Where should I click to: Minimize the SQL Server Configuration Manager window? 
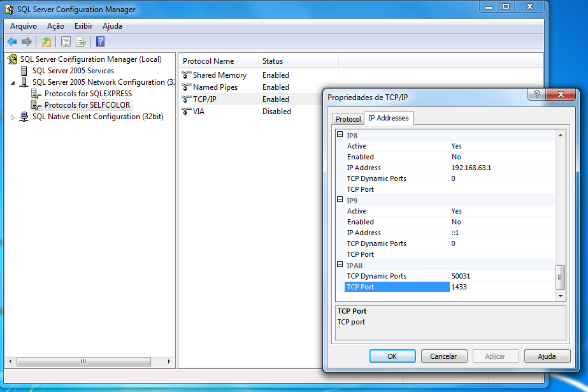488,6
